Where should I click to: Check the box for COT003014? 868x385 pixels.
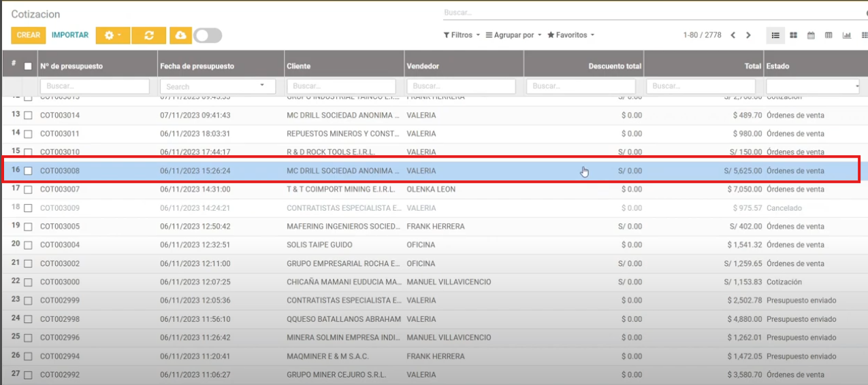tap(28, 116)
